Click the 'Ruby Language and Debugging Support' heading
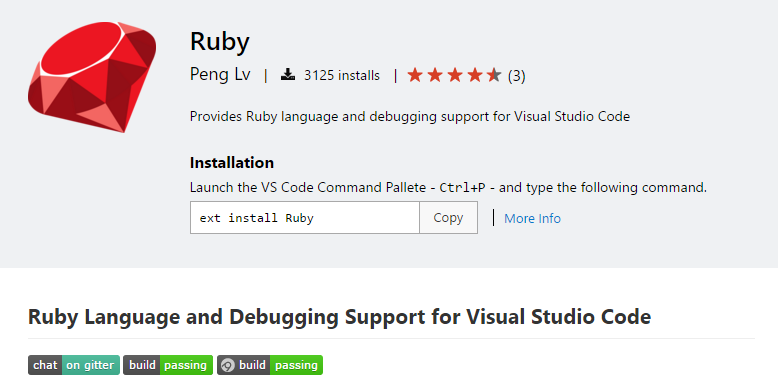 pos(339,317)
